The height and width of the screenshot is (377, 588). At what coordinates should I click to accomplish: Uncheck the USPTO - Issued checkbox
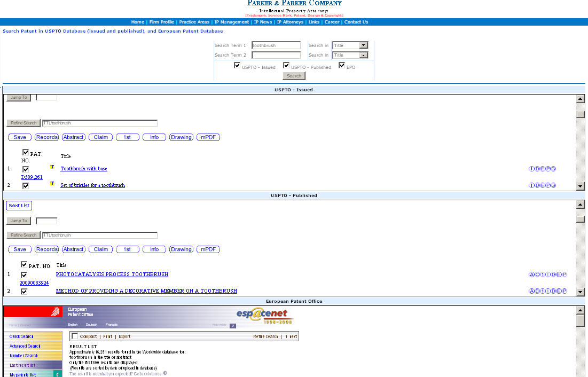pos(237,65)
